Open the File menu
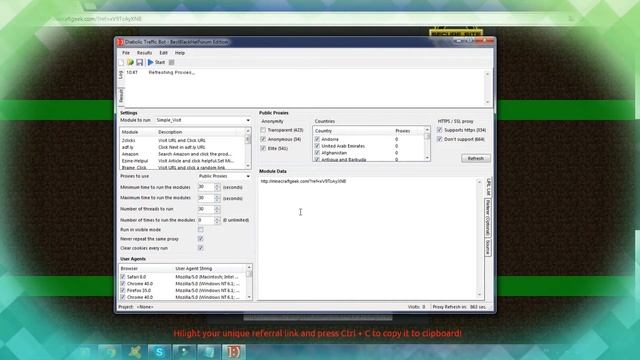This screenshot has width=640, height=360. (x=126, y=53)
